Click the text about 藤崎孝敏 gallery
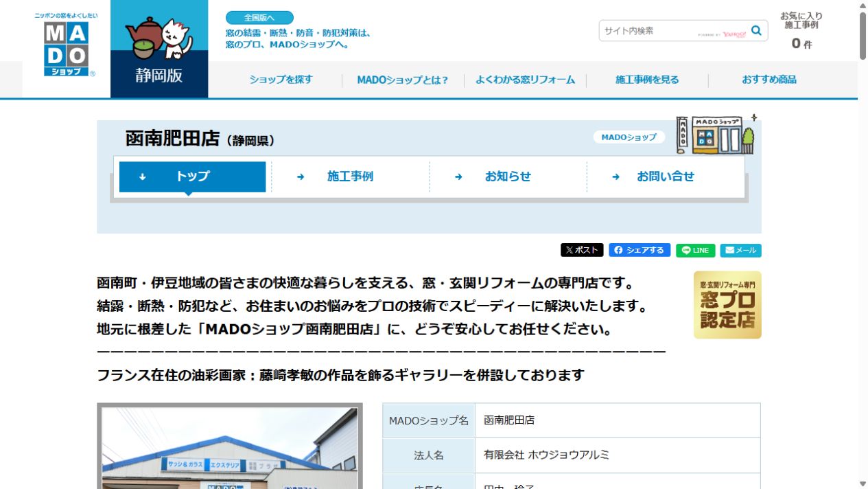The width and height of the screenshot is (868, 489). pos(340,375)
